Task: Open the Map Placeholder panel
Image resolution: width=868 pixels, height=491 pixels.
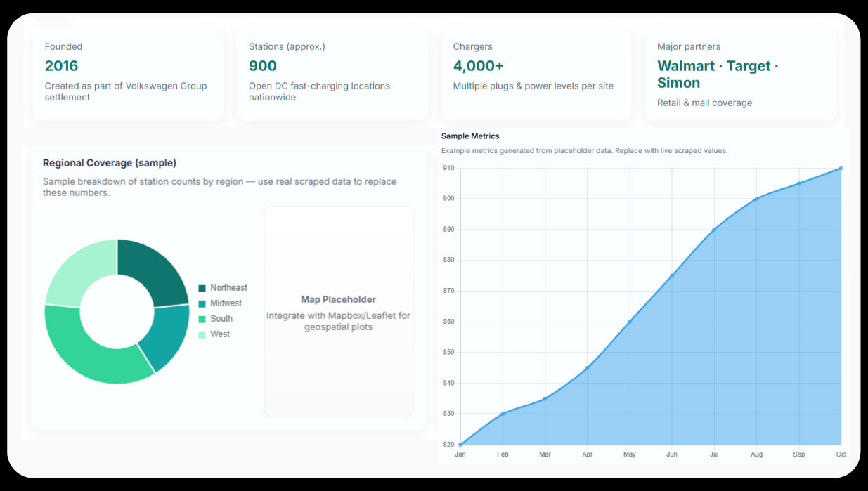Action: (338, 311)
